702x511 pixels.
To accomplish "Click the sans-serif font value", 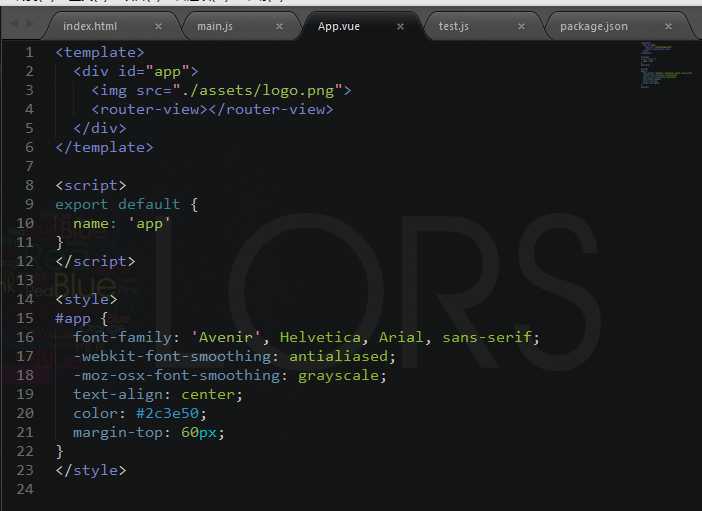I will pos(487,337).
